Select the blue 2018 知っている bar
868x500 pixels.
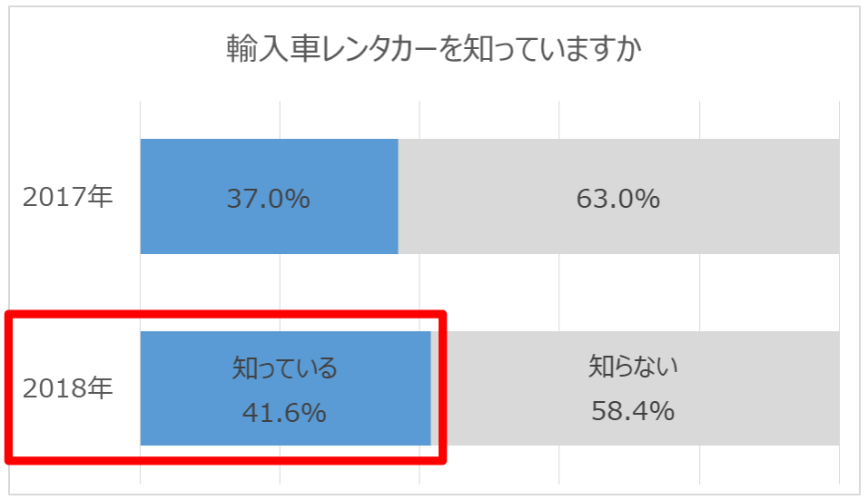[x=286, y=388]
